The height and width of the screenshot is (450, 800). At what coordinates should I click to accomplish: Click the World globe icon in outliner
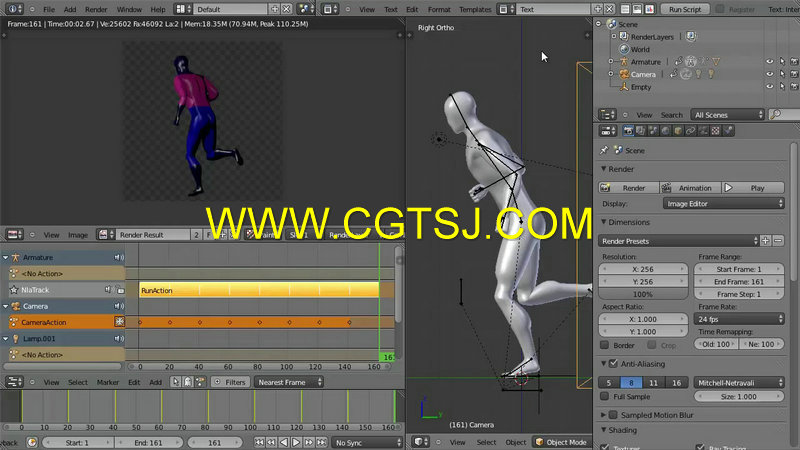[x=623, y=49]
